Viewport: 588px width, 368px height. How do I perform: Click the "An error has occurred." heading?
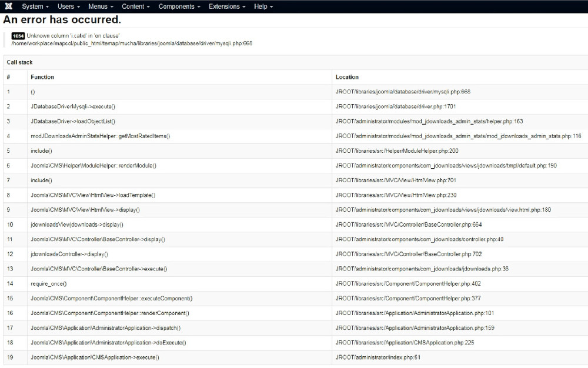62,20
